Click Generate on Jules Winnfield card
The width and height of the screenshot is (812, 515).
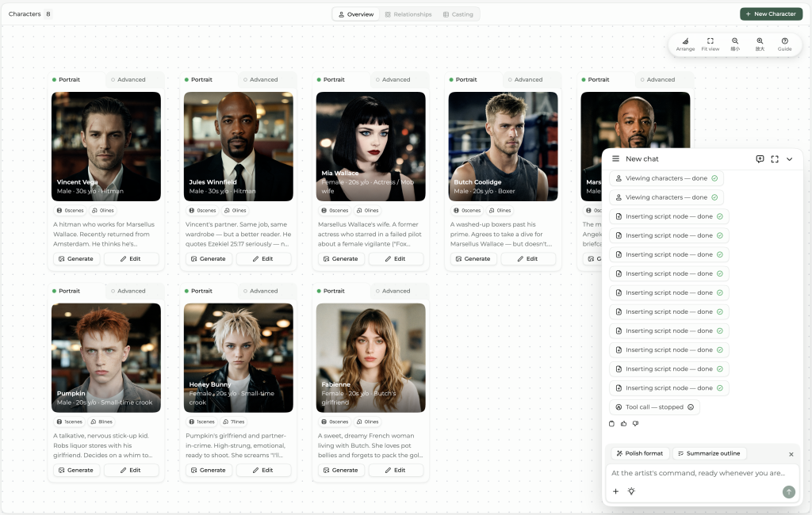[x=209, y=259]
